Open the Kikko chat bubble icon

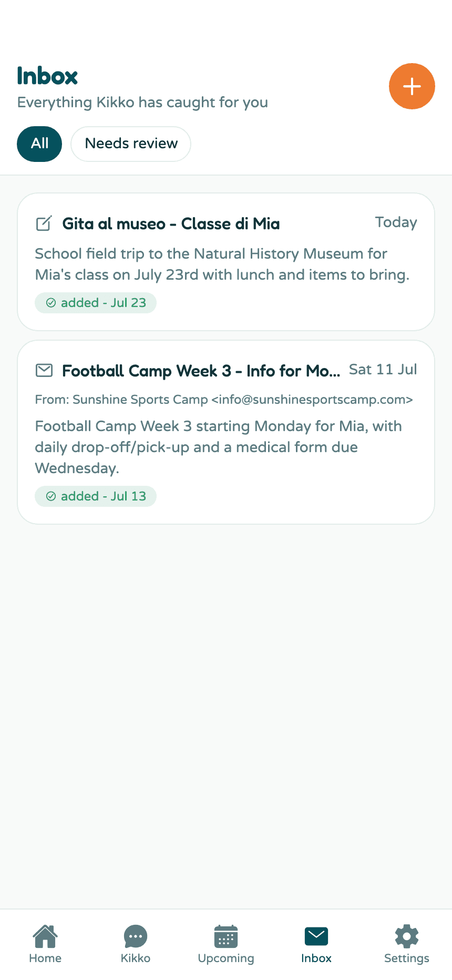pos(136,936)
